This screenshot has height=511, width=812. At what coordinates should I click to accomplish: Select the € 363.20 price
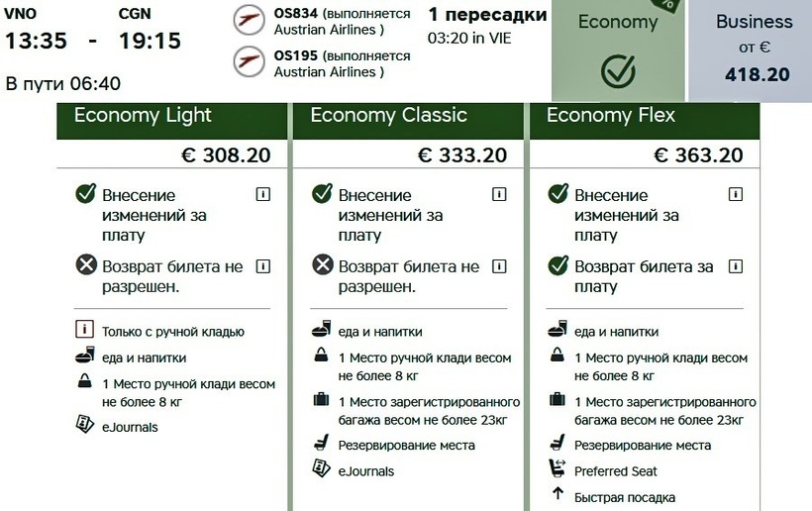point(698,154)
